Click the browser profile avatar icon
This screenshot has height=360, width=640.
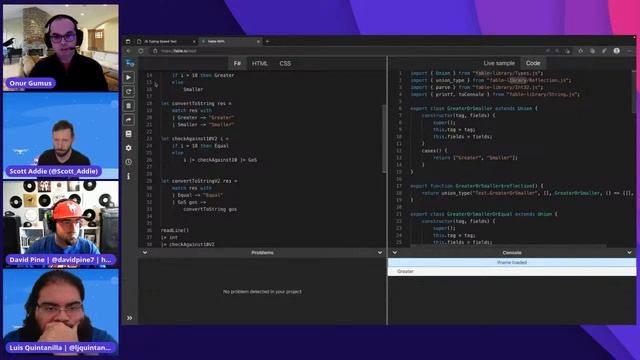pos(616,51)
